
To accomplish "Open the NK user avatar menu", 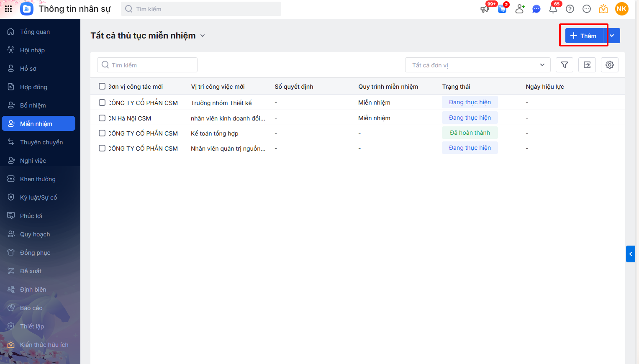I will click(622, 9).
